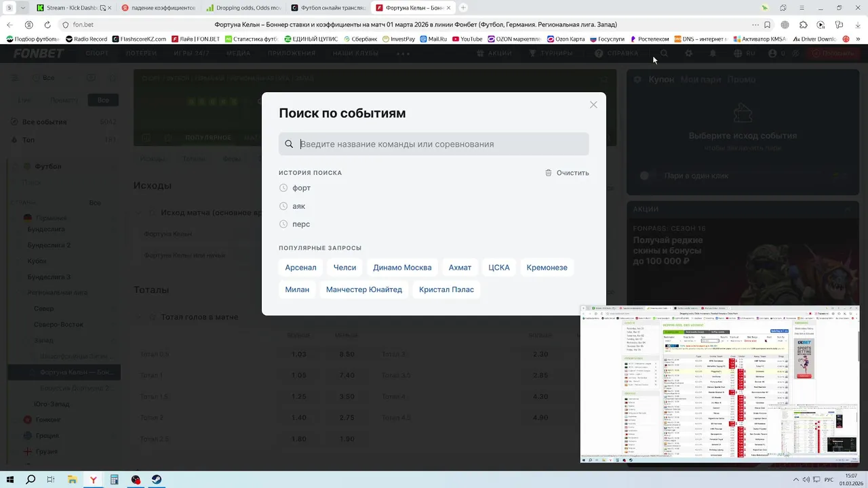Select history entry "форт"
This screenshot has width=868, height=488.
coord(301,188)
